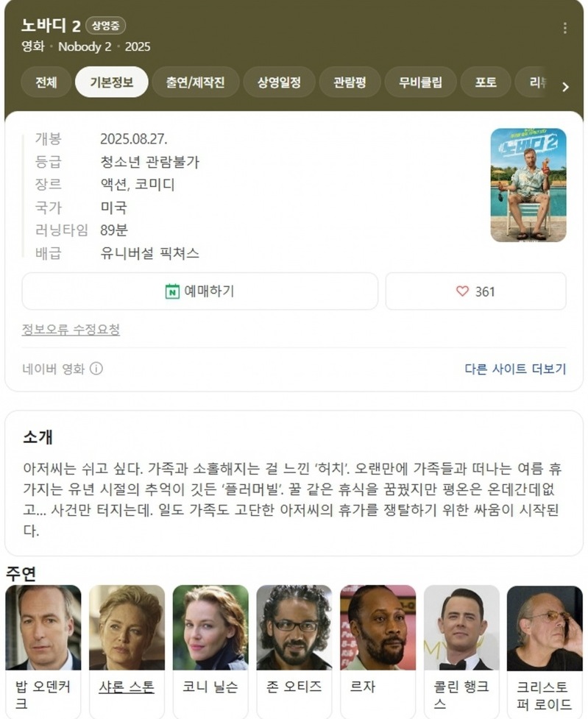Open 밥 오덴커크 actor photo
Viewport: 588px width, 719px height.
(x=43, y=627)
